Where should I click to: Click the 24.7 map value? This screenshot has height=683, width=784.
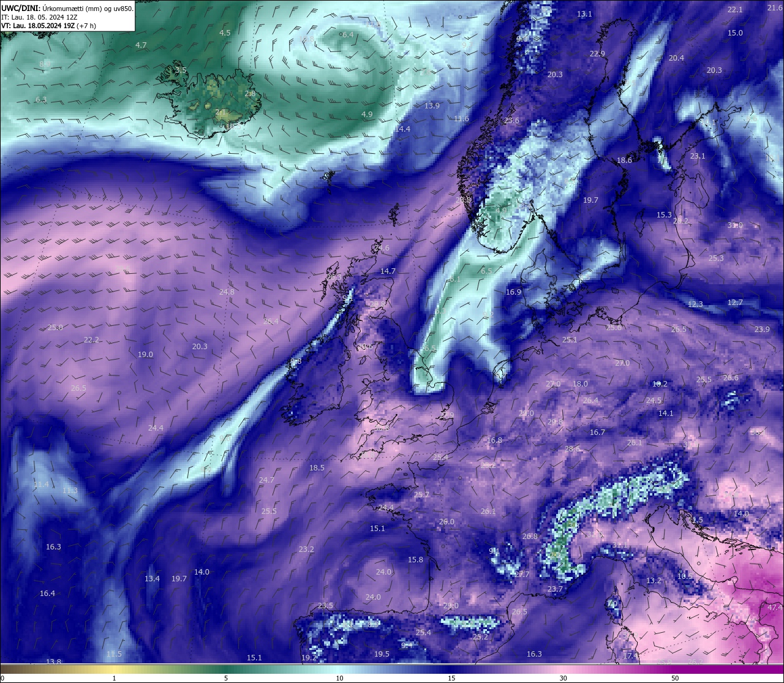coord(266,480)
